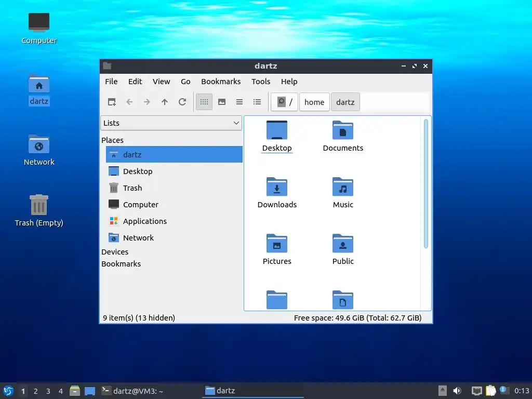Open the Tools menu
The image size is (532, 399).
[261, 82]
